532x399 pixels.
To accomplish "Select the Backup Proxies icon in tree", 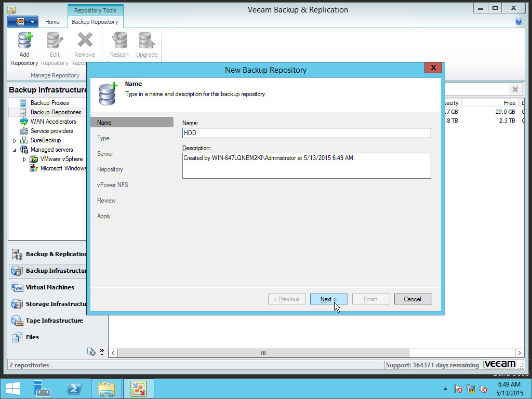I will click(23, 103).
